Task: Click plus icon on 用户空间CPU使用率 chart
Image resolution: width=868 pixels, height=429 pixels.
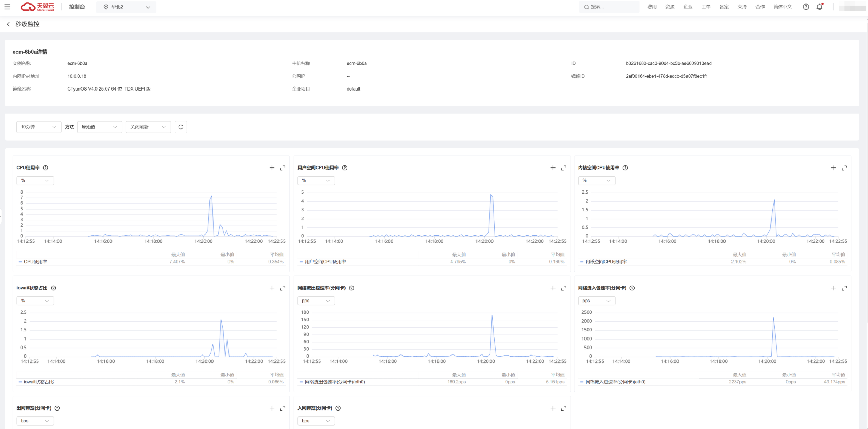Action: pyautogui.click(x=553, y=168)
